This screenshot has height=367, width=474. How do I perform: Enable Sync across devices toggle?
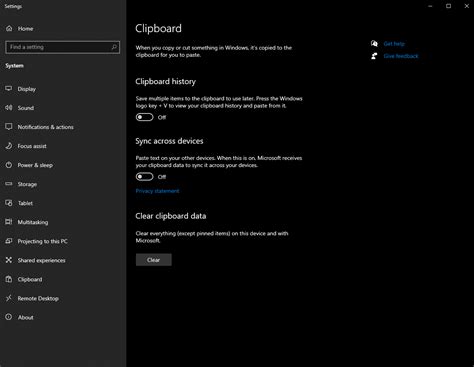pyautogui.click(x=144, y=177)
